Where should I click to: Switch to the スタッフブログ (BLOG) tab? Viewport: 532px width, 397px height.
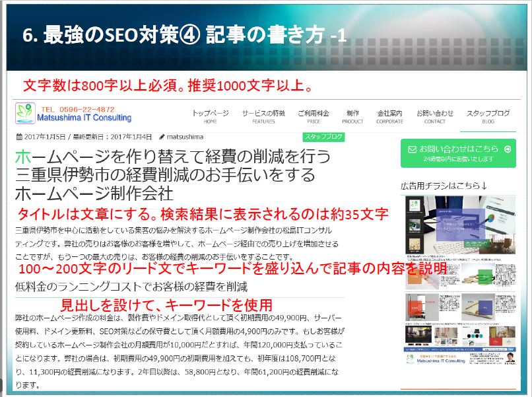click(488, 116)
